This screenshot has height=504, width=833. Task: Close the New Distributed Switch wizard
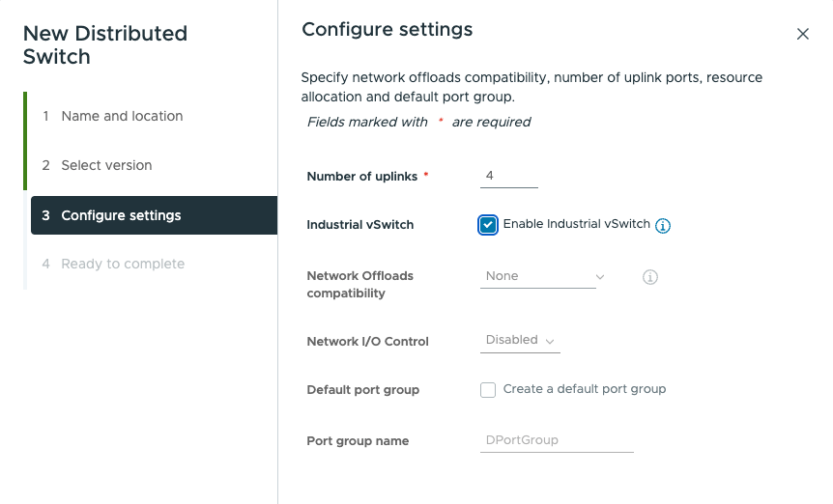[x=802, y=34]
